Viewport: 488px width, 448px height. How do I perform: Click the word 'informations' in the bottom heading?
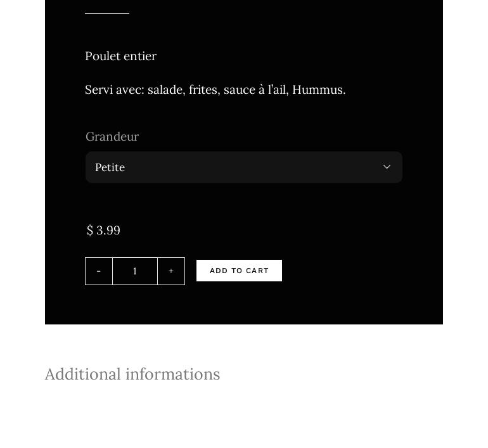tap(172, 374)
